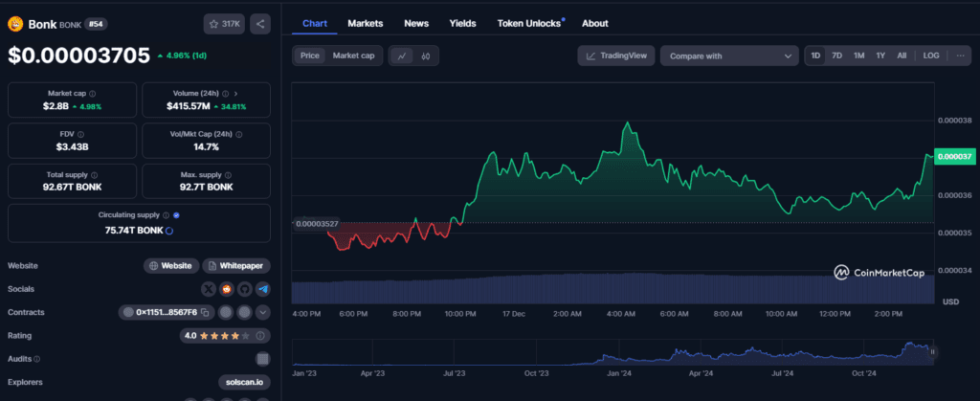Open the GitHub social link
Screen dimensions: 980x401
(x=244, y=289)
